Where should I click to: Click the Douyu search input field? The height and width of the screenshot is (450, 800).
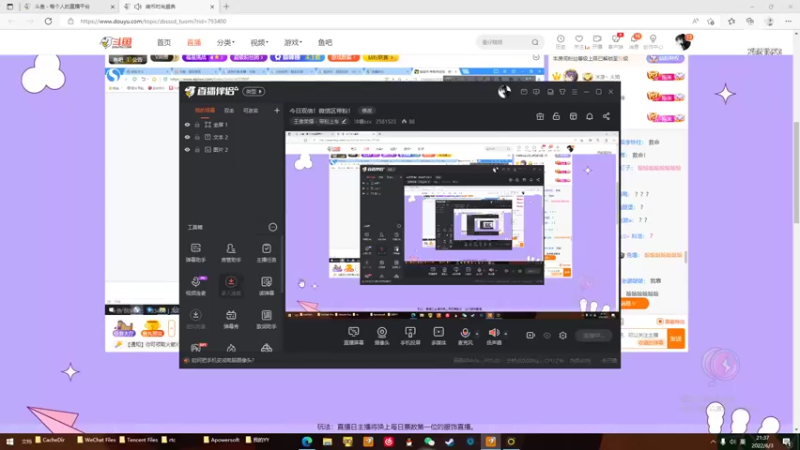(x=504, y=42)
